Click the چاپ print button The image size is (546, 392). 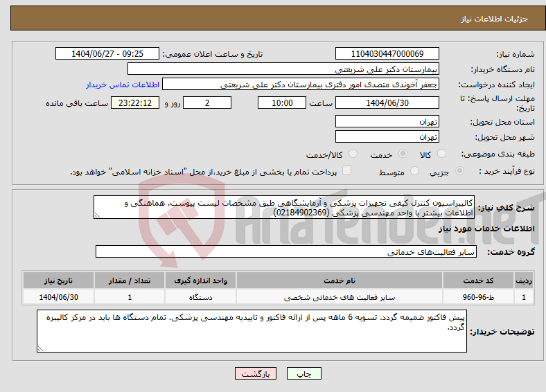click(304, 373)
